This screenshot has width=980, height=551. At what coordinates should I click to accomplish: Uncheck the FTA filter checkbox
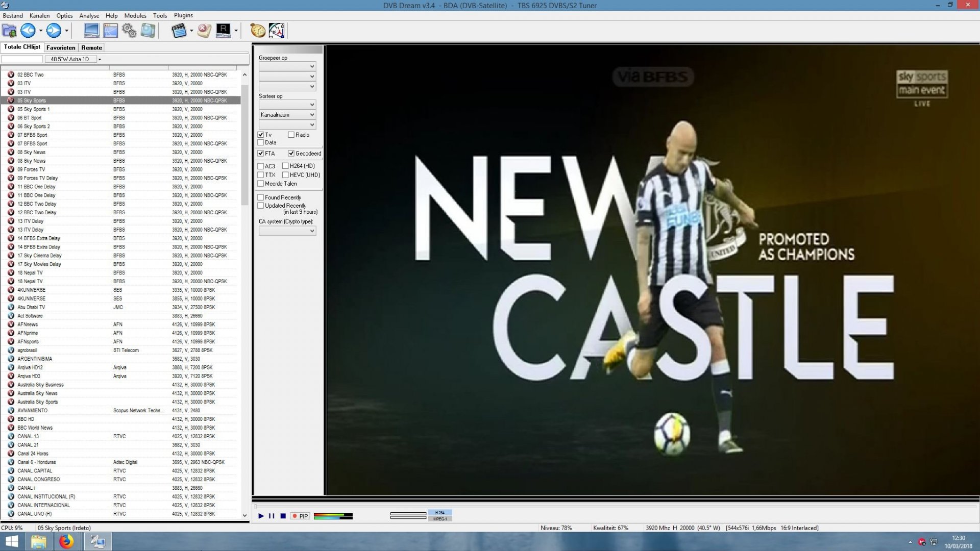coord(261,154)
